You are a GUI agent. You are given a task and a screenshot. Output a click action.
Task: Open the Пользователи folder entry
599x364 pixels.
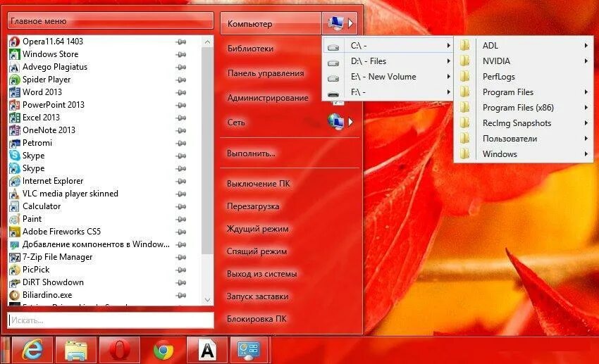tap(524, 139)
